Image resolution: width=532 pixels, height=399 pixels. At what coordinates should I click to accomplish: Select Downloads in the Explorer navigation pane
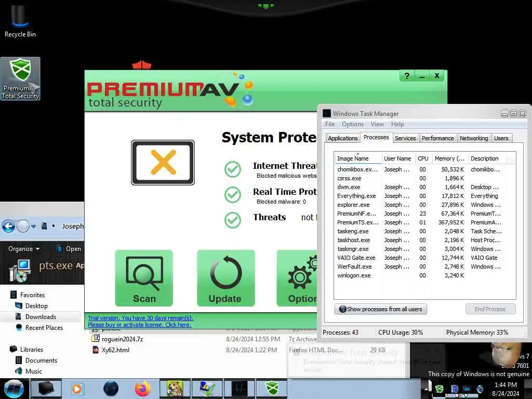click(41, 316)
